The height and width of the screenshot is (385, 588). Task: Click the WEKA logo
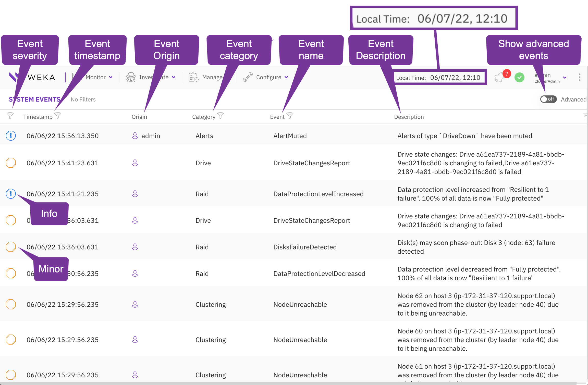click(41, 77)
